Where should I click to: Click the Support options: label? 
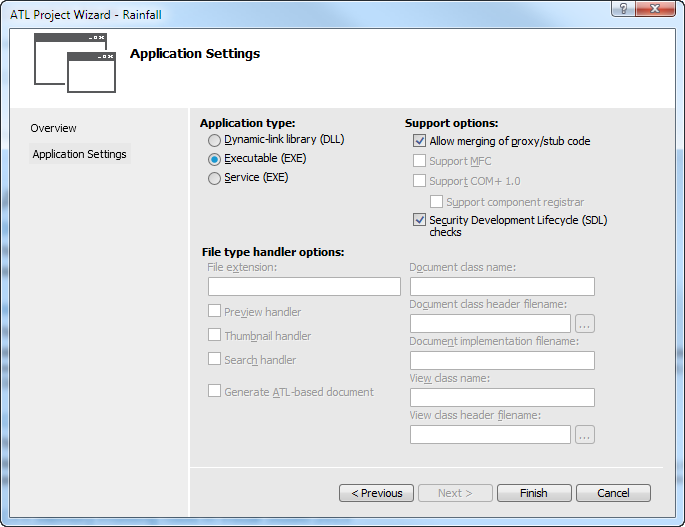point(452,123)
